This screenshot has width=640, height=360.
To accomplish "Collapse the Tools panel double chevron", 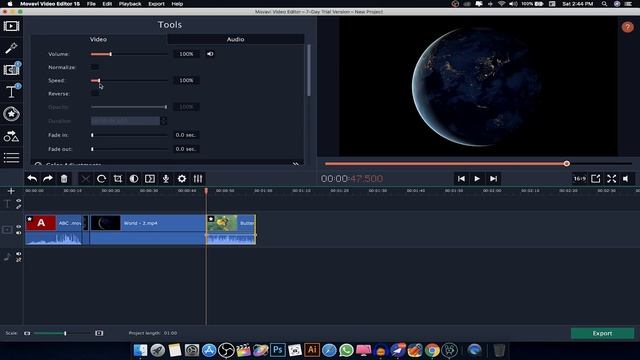I will 296,164.
